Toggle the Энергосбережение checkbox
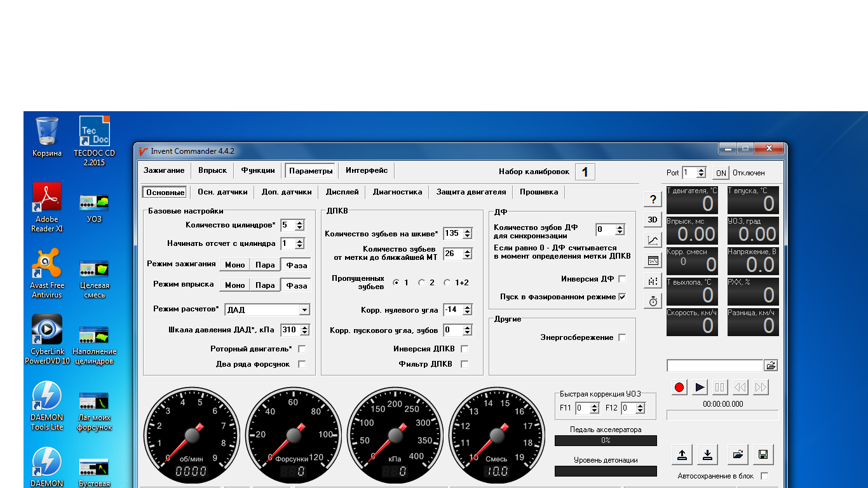The width and height of the screenshot is (868, 488). (x=622, y=337)
